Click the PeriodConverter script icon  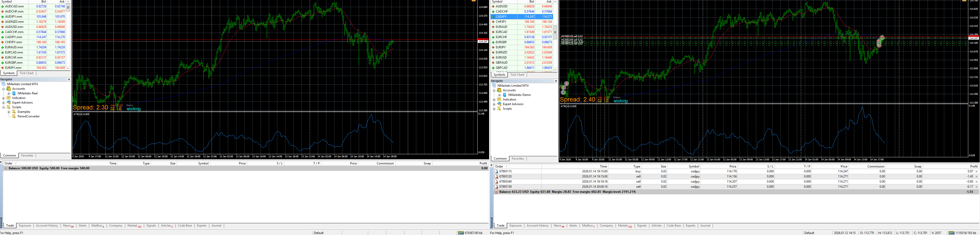[14, 116]
